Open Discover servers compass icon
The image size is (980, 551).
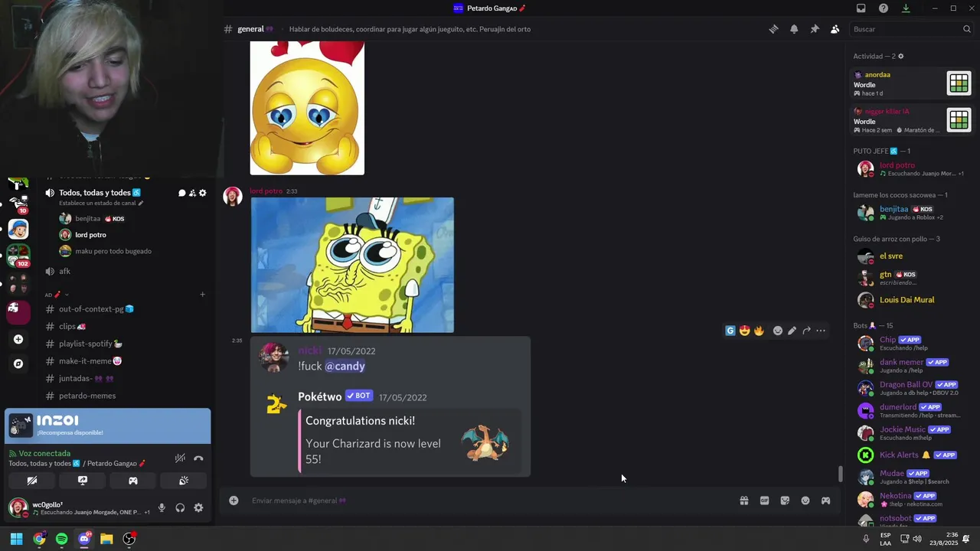[18, 364]
